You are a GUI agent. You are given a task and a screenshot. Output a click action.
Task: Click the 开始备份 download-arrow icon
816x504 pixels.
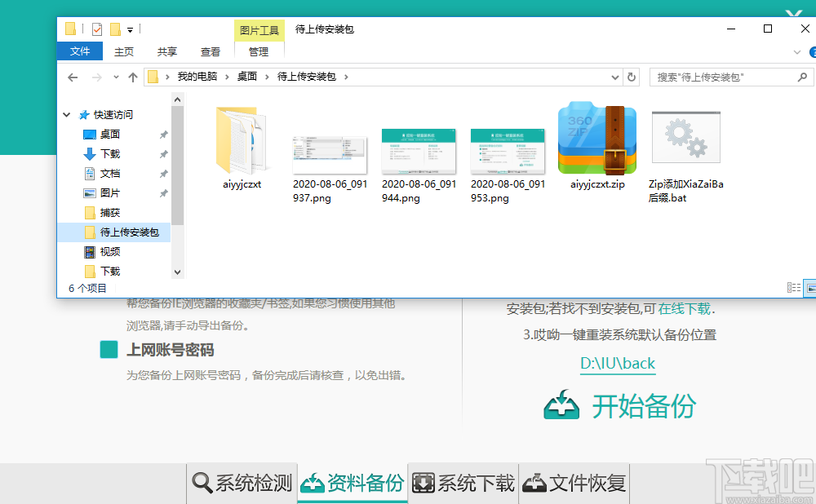561,406
